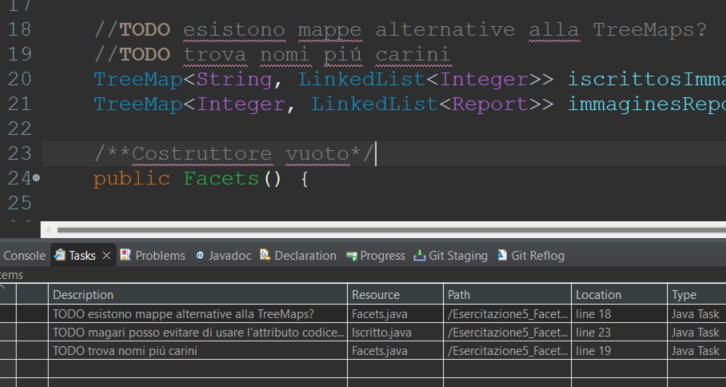Click the Problems tab icon
The width and height of the screenshot is (726, 387).
pyautogui.click(x=125, y=255)
